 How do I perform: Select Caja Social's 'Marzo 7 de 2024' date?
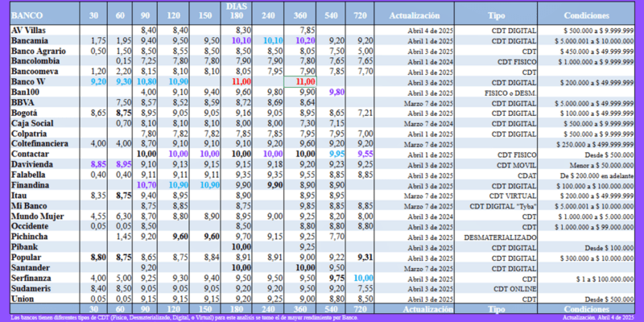[429, 124]
